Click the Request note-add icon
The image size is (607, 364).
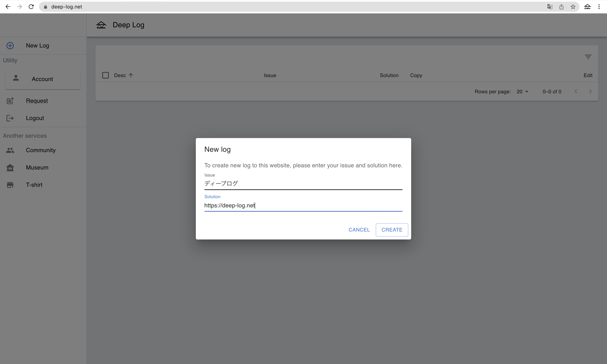click(10, 101)
